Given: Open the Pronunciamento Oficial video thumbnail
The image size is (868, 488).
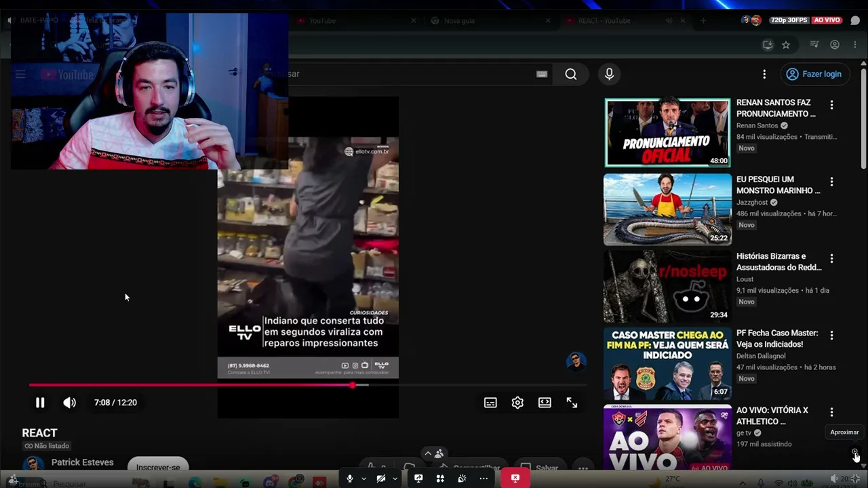Looking at the screenshot, I should click(668, 133).
